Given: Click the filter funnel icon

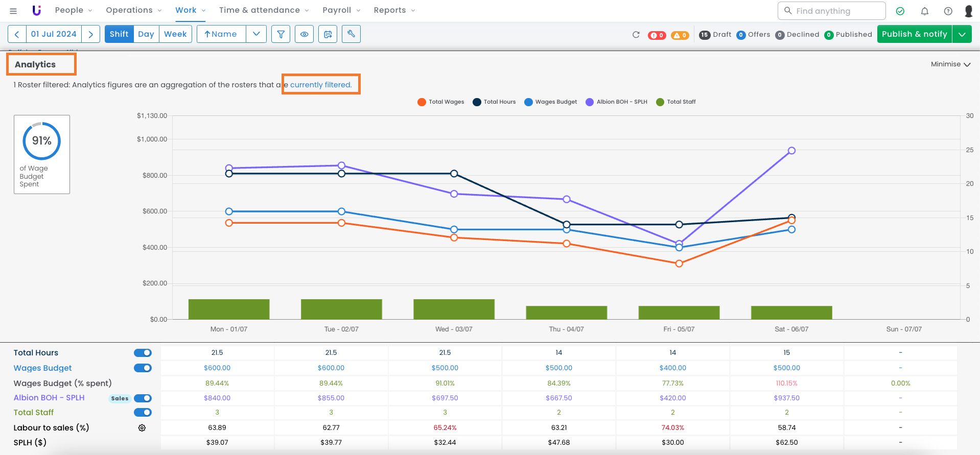Looking at the screenshot, I should point(281,34).
